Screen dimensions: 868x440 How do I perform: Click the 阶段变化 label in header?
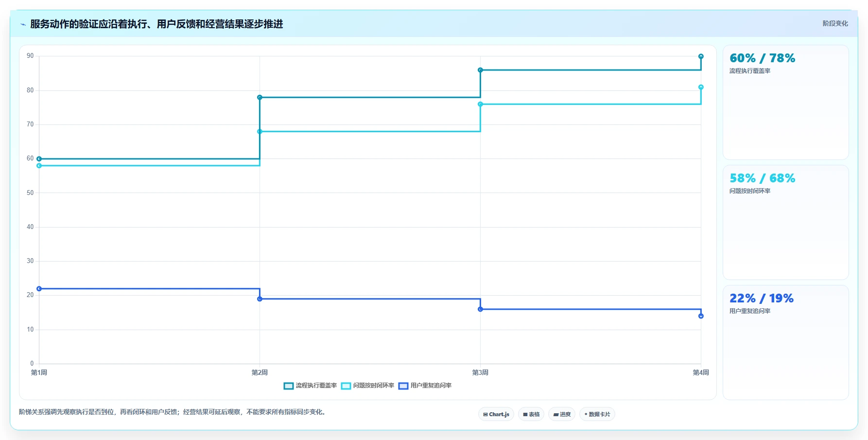pyautogui.click(x=835, y=23)
